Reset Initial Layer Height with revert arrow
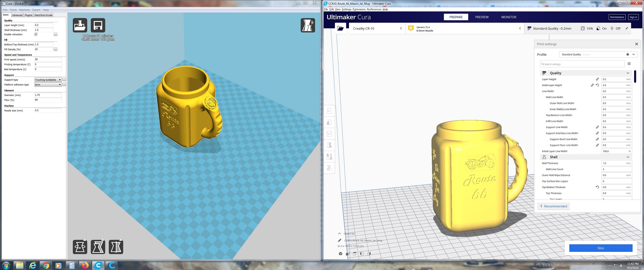The image size is (644, 270). pyautogui.click(x=597, y=85)
